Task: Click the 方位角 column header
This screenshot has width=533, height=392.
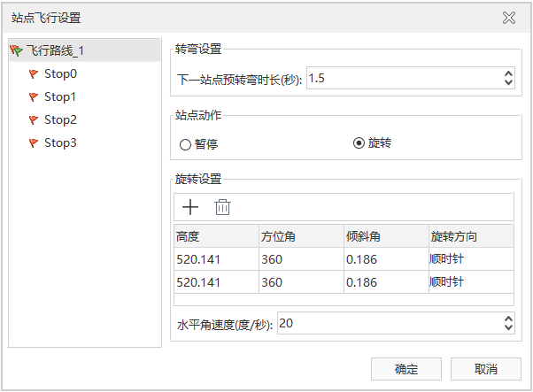Action: [x=300, y=236]
